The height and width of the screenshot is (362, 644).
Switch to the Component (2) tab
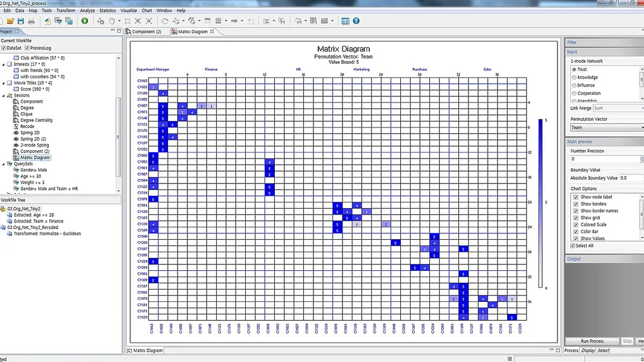tap(144, 32)
